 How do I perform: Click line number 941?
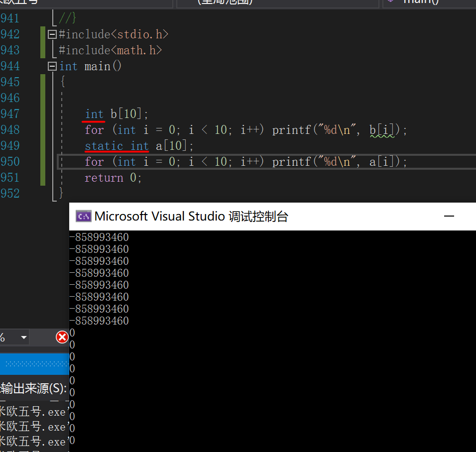10,18
